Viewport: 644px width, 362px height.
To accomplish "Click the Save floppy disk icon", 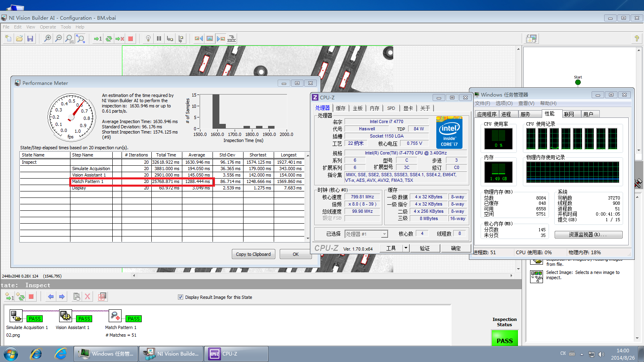I will click(30, 39).
